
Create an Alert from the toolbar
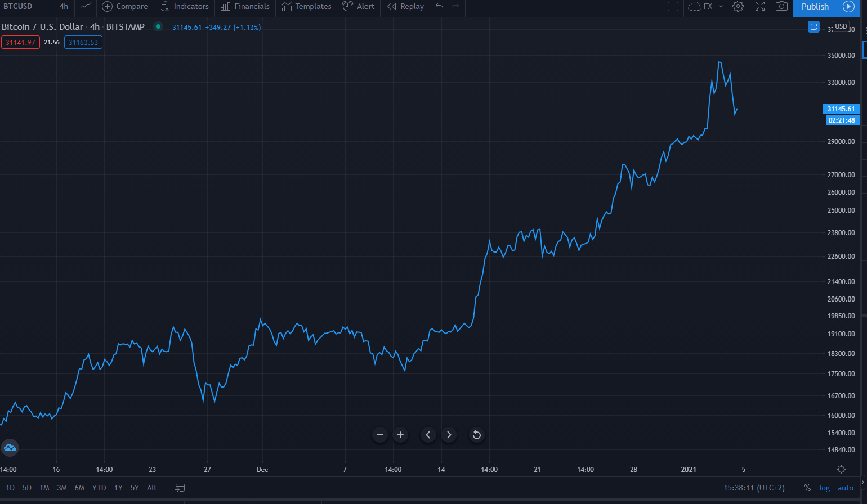[359, 7]
